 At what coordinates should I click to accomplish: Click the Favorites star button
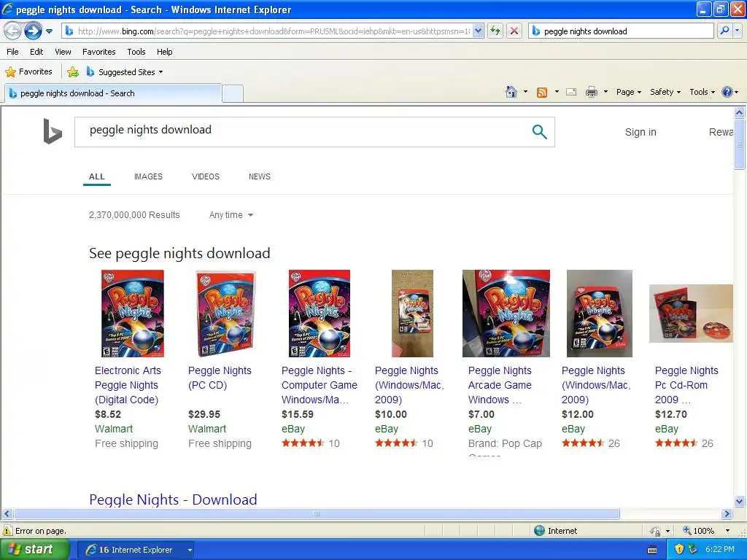[x=28, y=72]
